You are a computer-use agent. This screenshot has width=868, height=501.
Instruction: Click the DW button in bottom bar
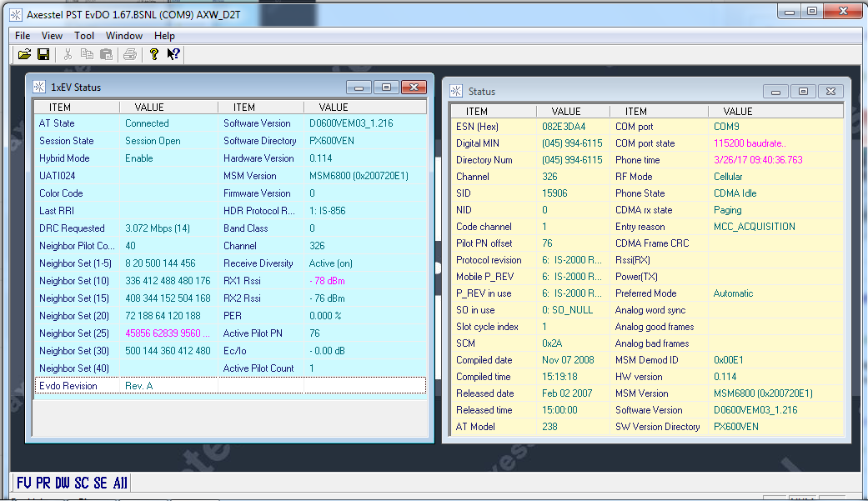[x=63, y=483]
